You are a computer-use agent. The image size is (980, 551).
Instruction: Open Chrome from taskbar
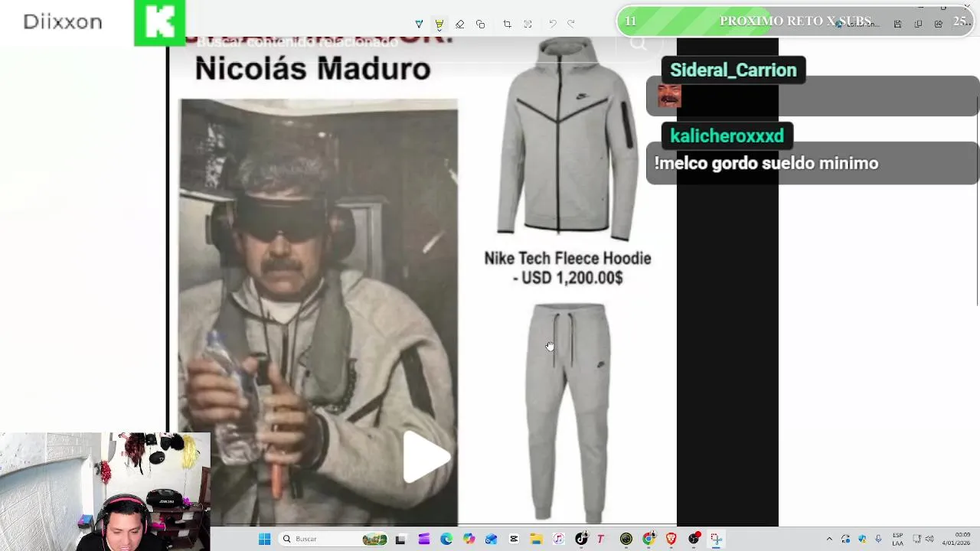click(x=648, y=539)
